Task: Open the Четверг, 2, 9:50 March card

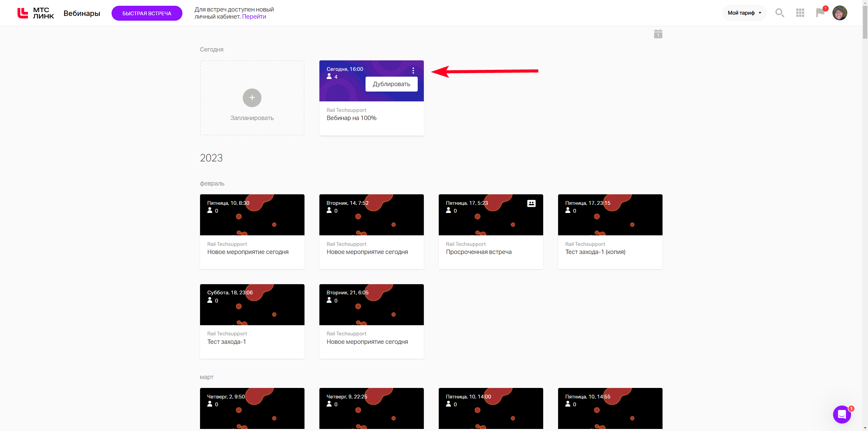Action: click(252, 408)
